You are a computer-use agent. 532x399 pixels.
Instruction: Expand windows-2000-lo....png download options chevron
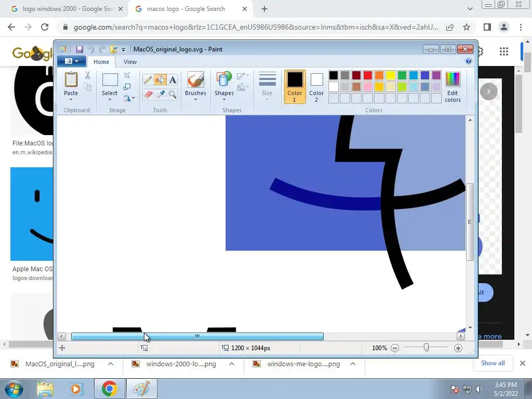point(232,364)
